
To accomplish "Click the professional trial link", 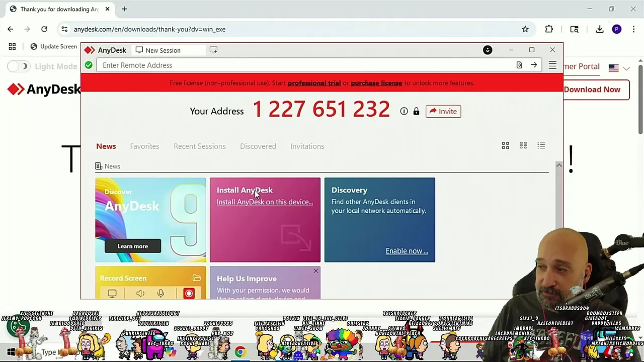I will pos(314,83).
